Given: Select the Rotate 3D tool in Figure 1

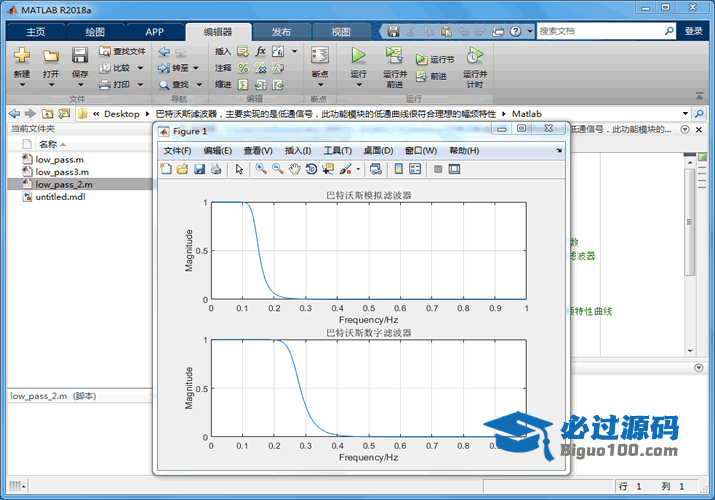Looking at the screenshot, I should point(311,169).
